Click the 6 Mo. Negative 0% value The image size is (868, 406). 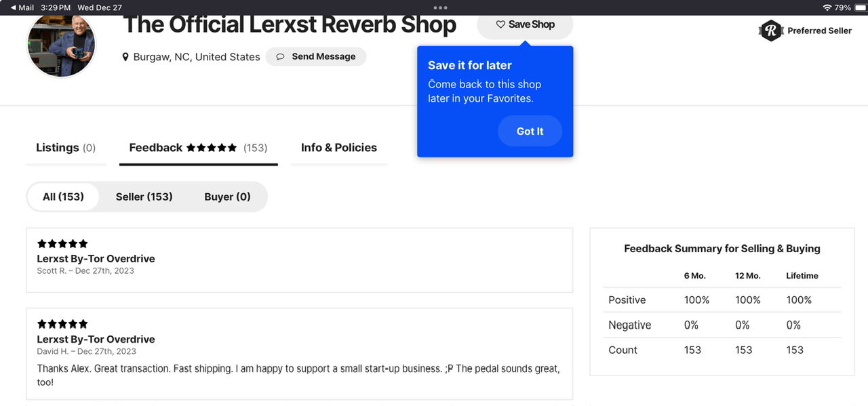tap(691, 325)
